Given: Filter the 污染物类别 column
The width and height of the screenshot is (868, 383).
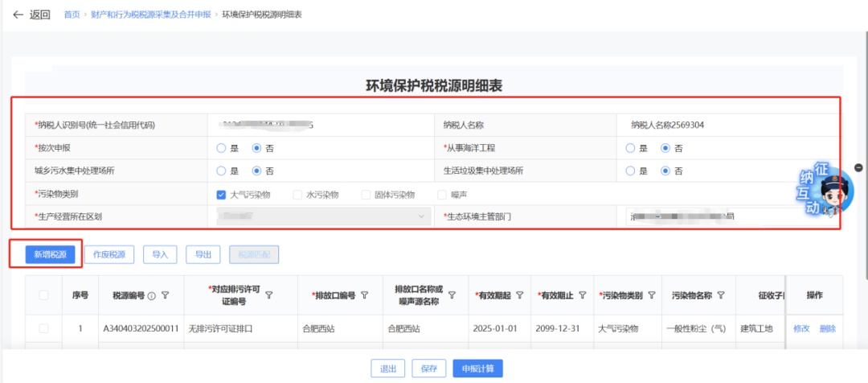Looking at the screenshot, I should (651, 296).
